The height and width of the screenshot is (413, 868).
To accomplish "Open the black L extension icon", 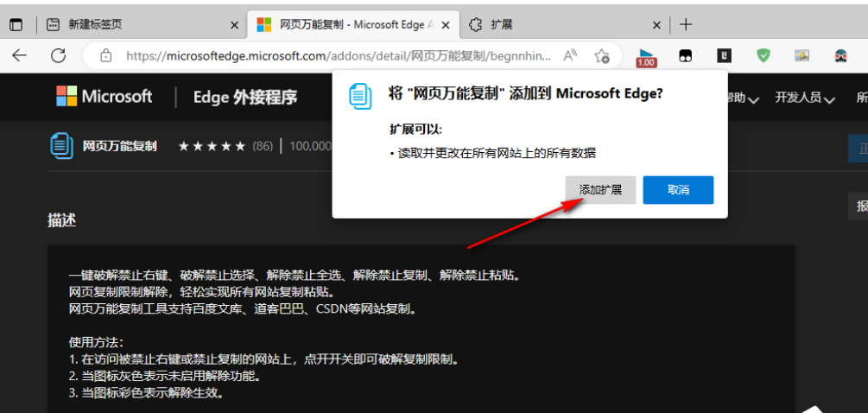I will [725, 54].
